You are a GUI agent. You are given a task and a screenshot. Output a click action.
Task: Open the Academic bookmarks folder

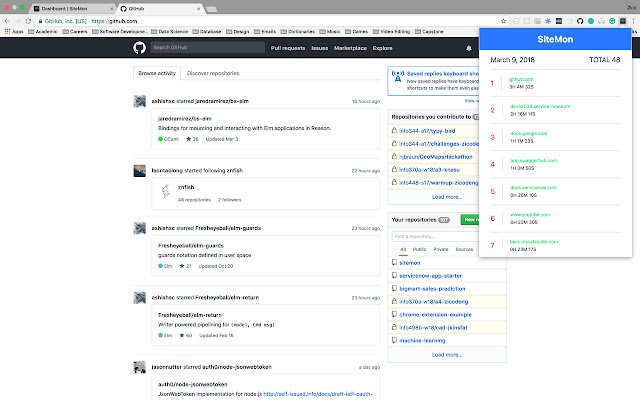[x=42, y=31]
